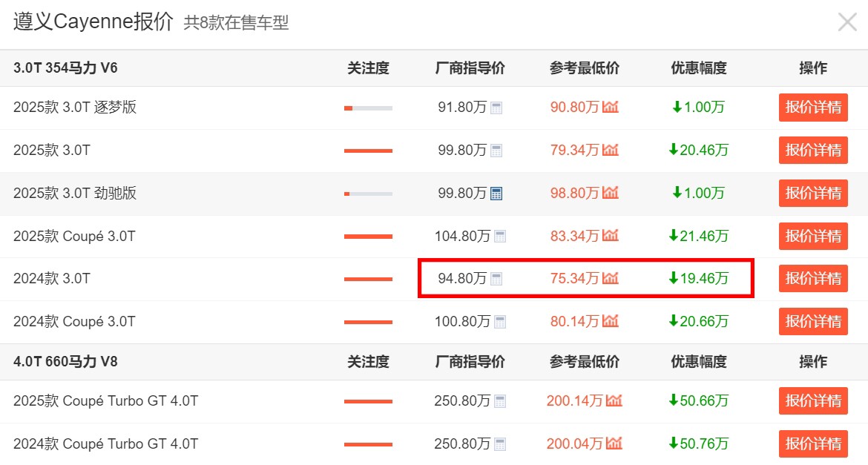The width and height of the screenshot is (868, 465).
Task: Click the 83.34万 reference lowest price
Action: point(575,236)
